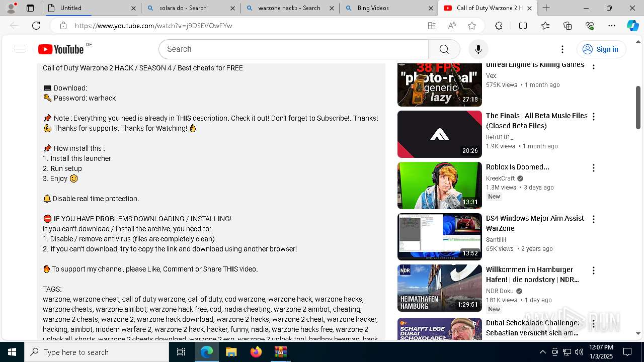This screenshot has height=362, width=644.
Task: Open options for Dubai Schokolade video
Action: pyautogui.click(x=594, y=324)
